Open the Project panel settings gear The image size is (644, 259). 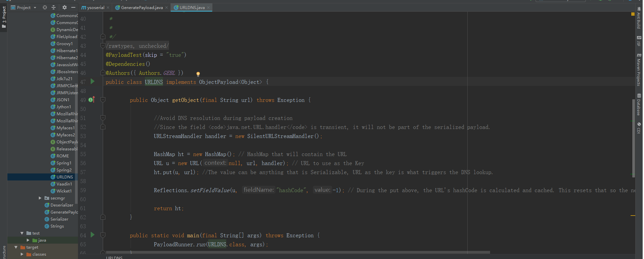(65, 7)
